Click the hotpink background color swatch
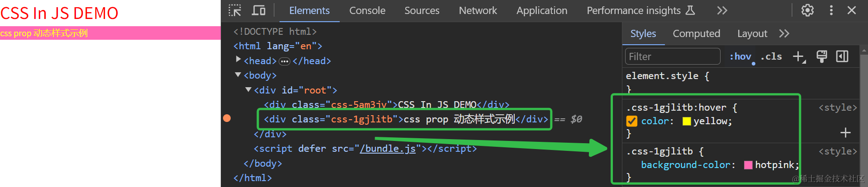The image size is (868, 187). (748, 165)
